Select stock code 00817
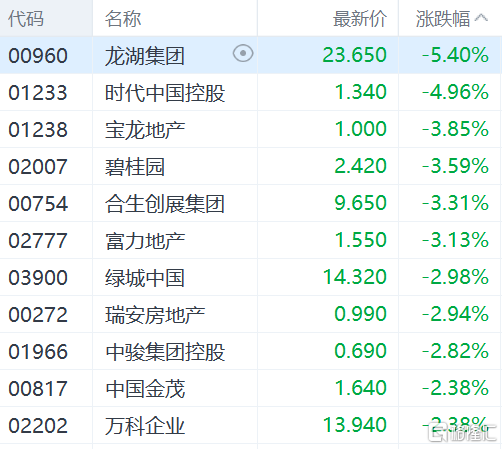The height and width of the screenshot is (449, 503). pos(38,388)
